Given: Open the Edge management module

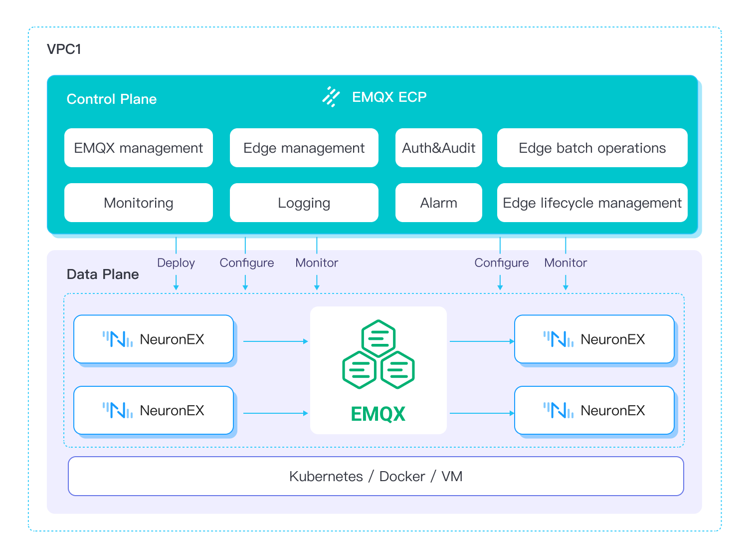Looking at the screenshot, I should click(304, 148).
